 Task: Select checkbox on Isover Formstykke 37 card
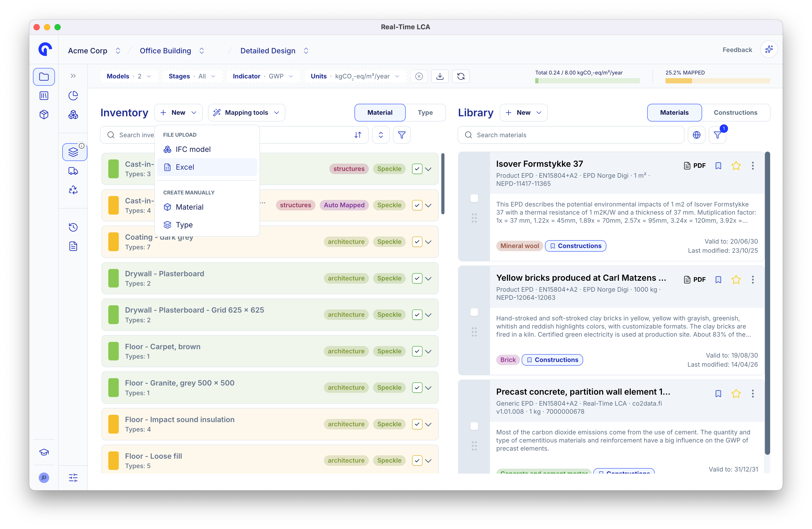474,198
